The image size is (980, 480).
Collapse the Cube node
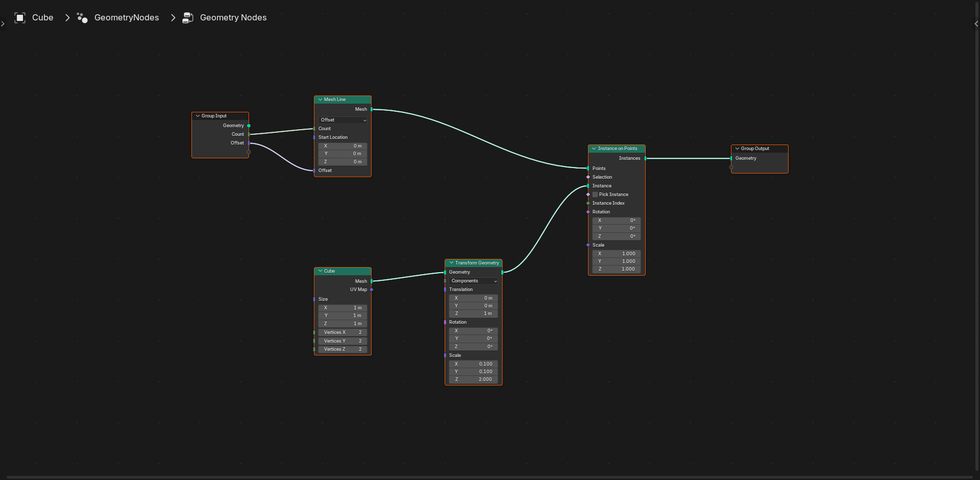click(320, 271)
